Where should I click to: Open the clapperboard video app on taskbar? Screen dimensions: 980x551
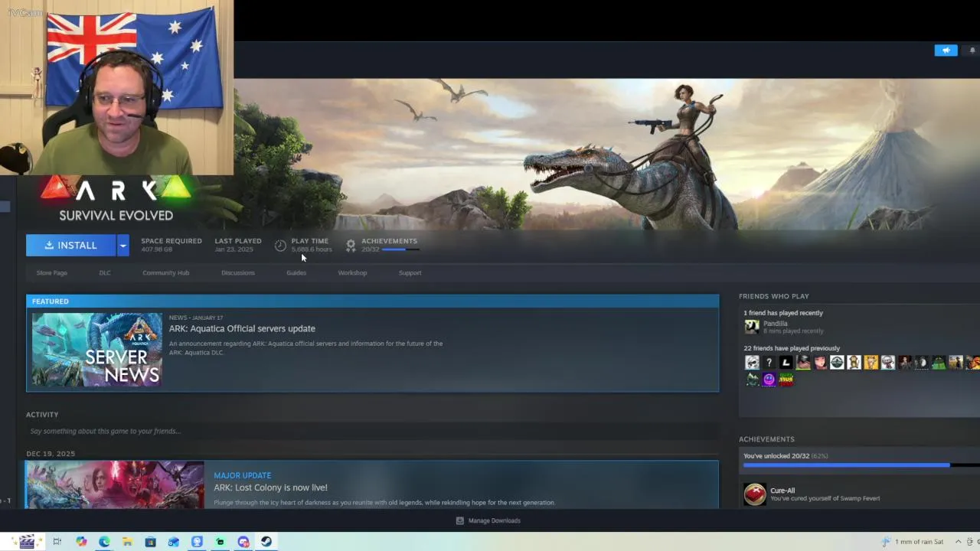click(x=27, y=542)
